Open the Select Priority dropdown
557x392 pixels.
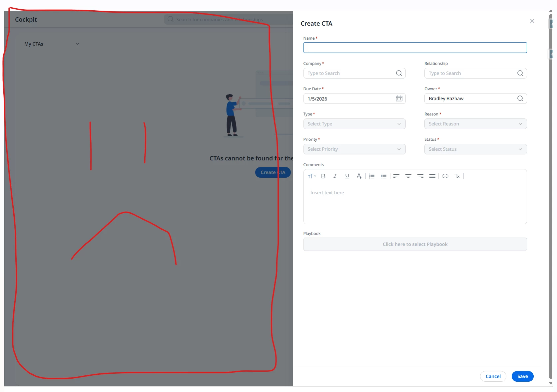(354, 149)
